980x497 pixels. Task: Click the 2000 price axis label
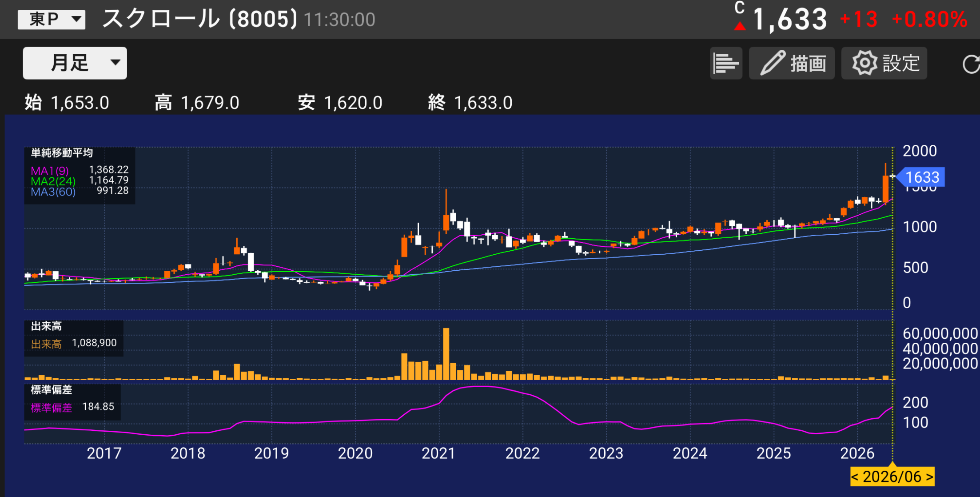pos(920,151)
